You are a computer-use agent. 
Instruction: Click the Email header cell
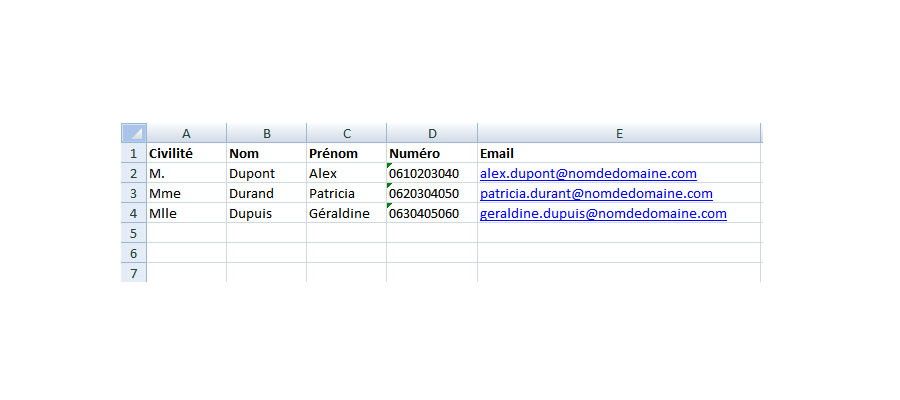[619, 153]
